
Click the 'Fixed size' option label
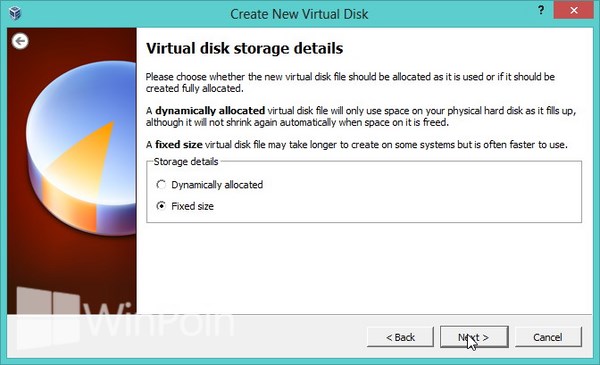tap(192, 206)
